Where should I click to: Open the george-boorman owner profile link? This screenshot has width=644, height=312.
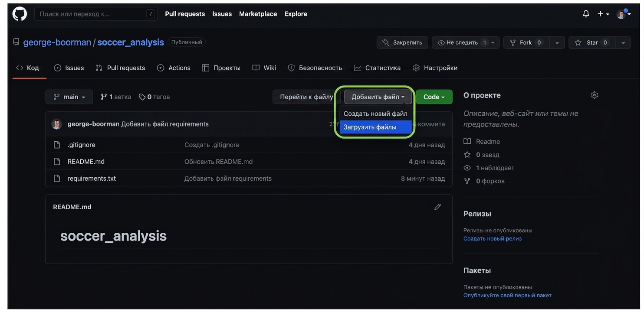(57, 42)
